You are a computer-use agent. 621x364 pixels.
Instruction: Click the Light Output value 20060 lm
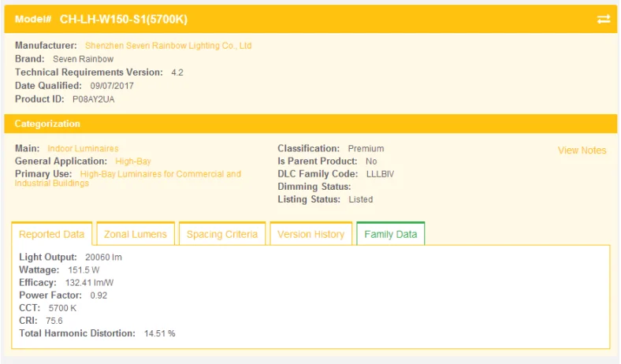point(103,257)
